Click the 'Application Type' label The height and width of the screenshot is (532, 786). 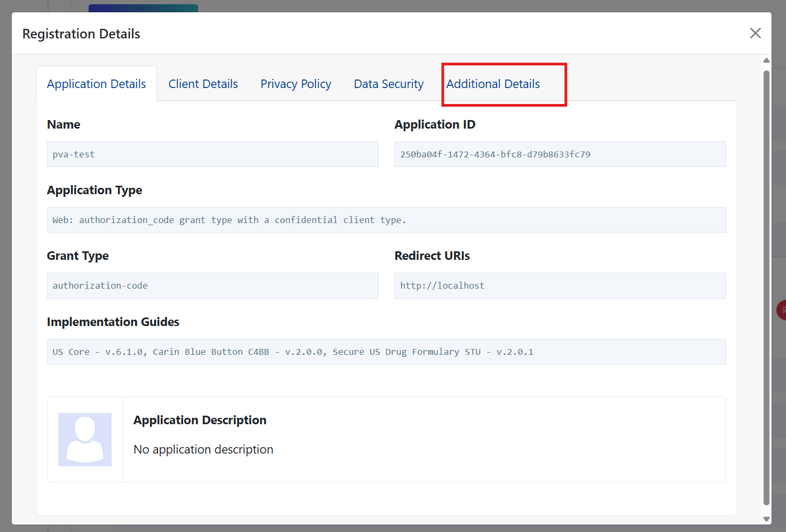tap(95, 190)
